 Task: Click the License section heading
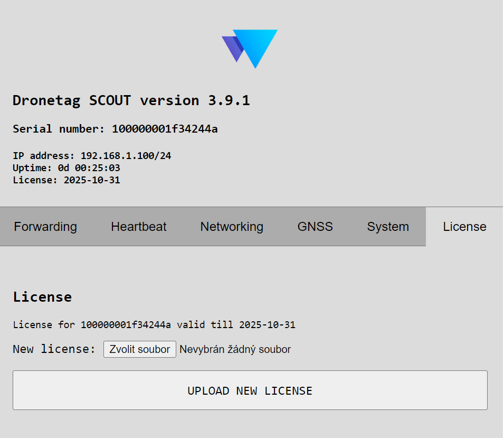click(x=42, y=297)
